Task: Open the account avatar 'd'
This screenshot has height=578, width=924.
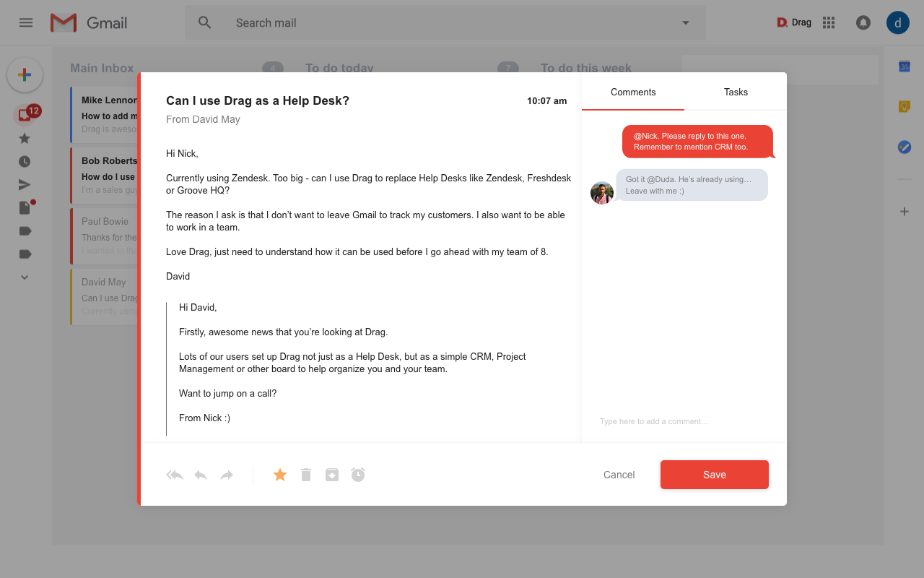Action: pyautogui.click(x=898, y=22)
